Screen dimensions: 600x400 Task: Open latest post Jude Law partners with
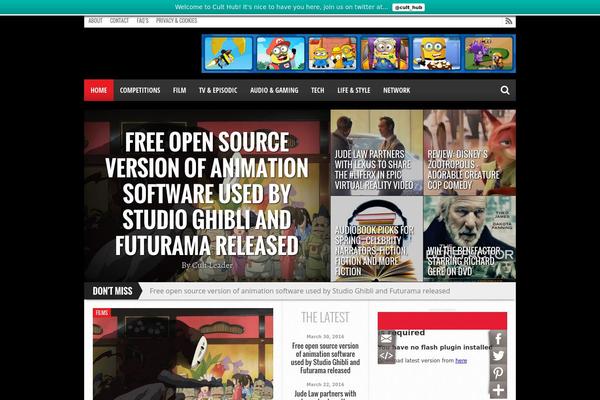tap(325, 394)
